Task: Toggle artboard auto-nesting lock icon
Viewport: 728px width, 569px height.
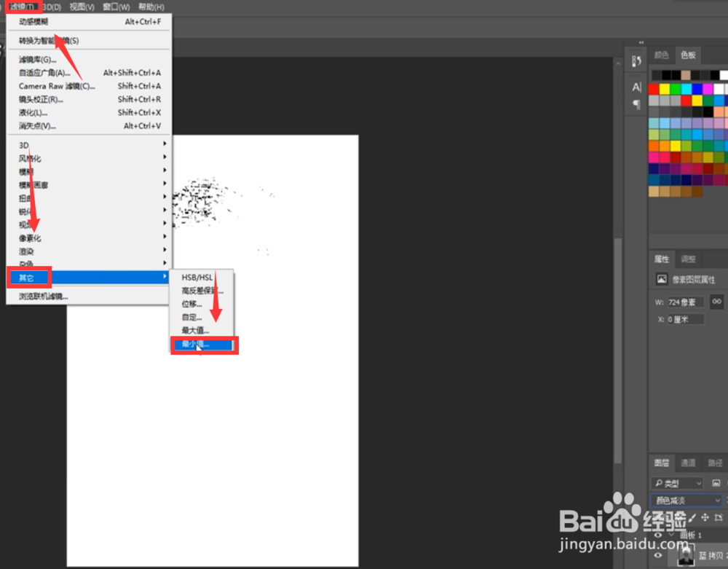Action: [719, 517]
